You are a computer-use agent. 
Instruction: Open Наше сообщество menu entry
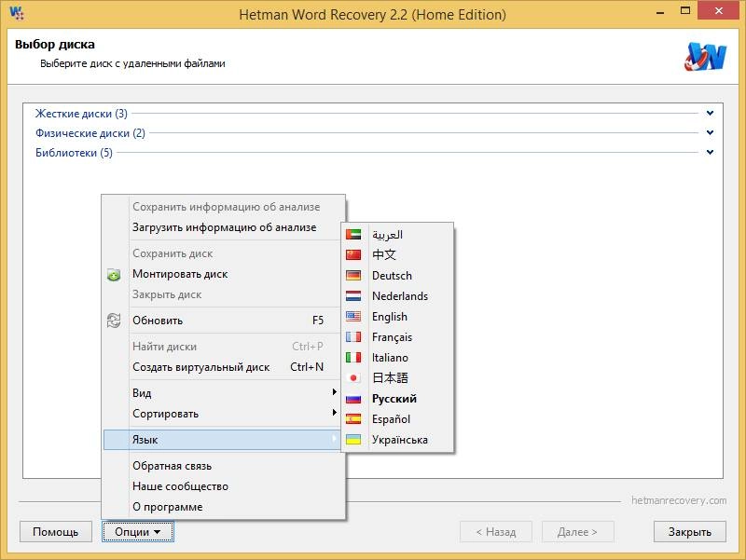[222, 486]
